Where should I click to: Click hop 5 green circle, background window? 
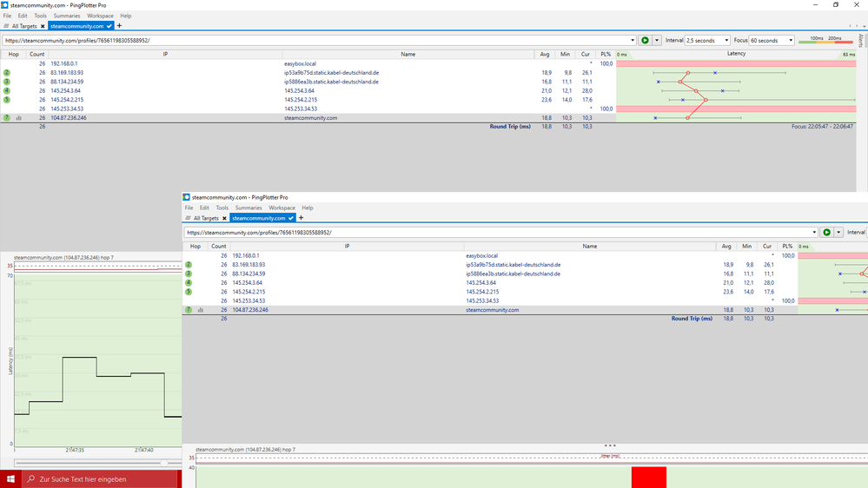point(7,100)
